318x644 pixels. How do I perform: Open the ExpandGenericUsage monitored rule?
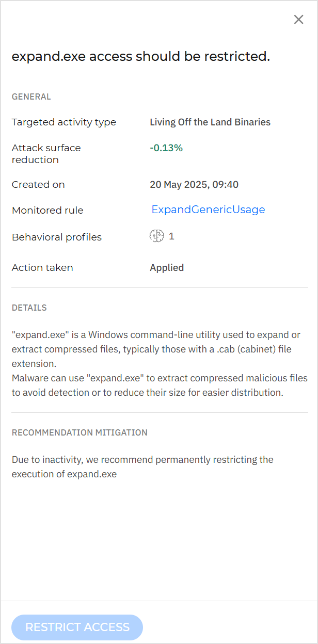pos(208,210)
